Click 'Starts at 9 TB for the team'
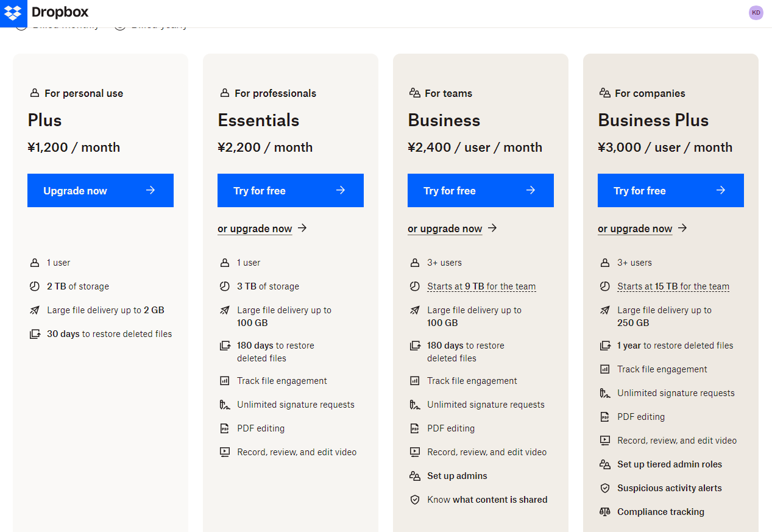 pyautogui.click(x=481, y=286)
